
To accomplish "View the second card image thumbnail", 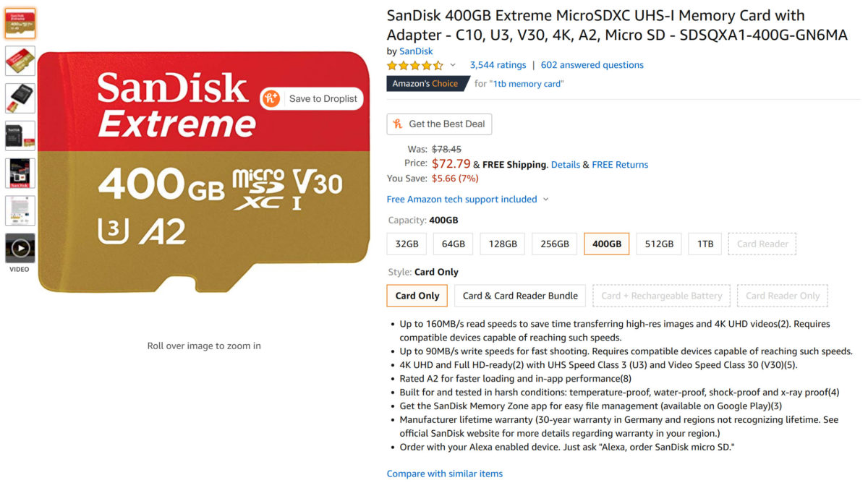I will click(20, 61).
